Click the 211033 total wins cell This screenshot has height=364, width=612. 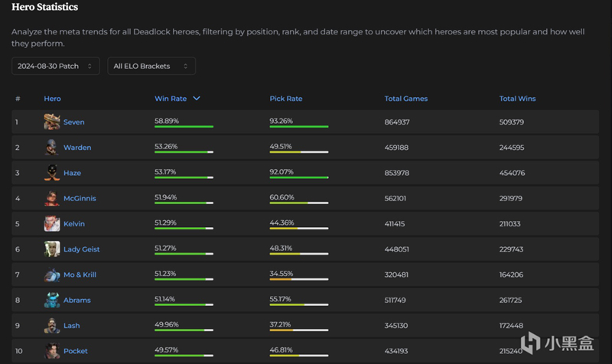click(509, 223)
